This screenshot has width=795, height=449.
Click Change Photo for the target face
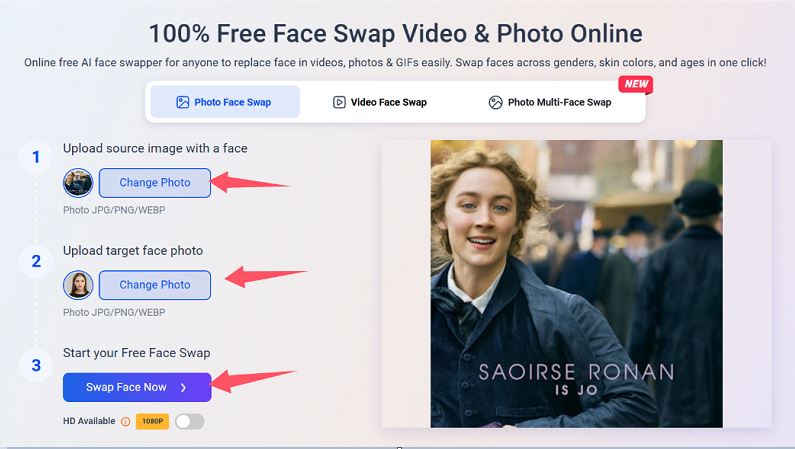point(155,285)
